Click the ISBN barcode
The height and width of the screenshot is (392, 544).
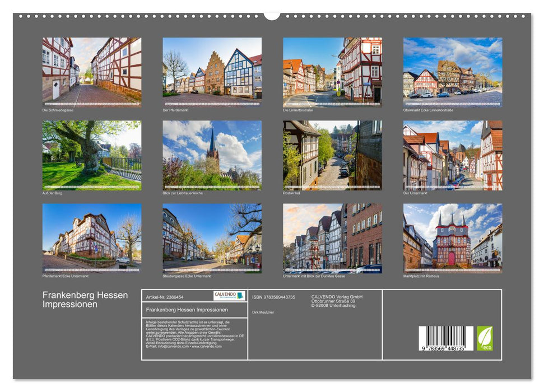tap(446, 338)
